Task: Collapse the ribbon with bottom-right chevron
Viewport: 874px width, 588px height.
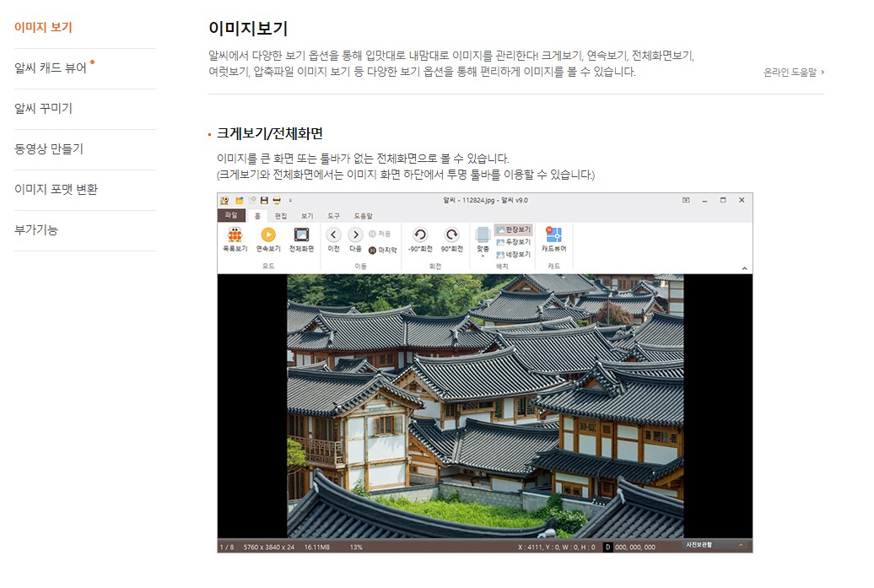Action: coord(744,268)
